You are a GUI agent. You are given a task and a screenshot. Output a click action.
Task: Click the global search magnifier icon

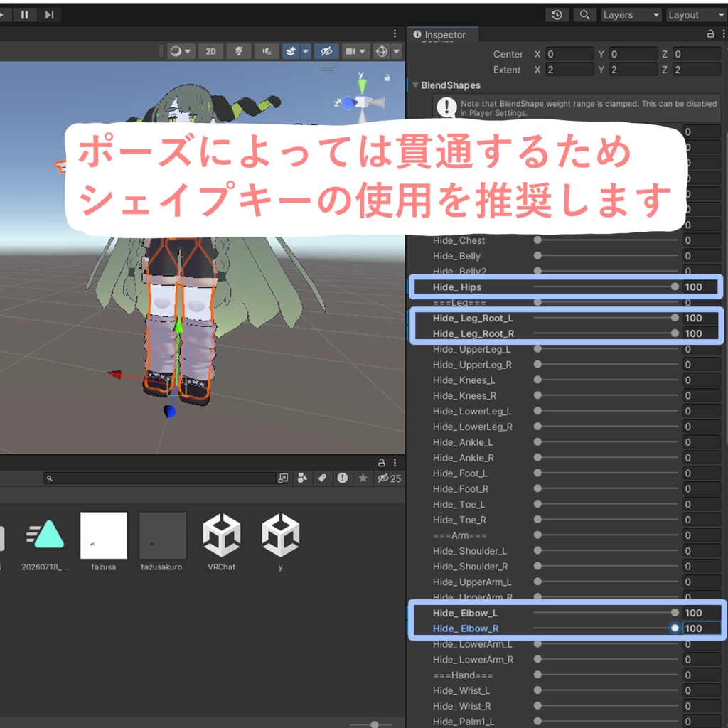click(x=584, y=15)
